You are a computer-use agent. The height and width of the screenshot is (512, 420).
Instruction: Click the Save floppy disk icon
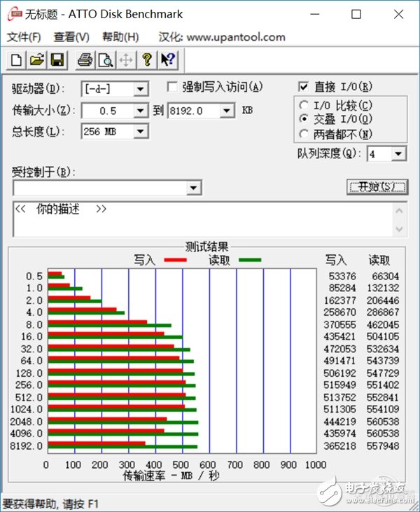pos(57,60)
